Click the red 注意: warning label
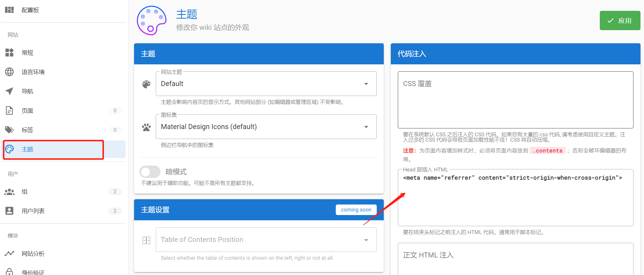644x275 pixels. [410, 151]
